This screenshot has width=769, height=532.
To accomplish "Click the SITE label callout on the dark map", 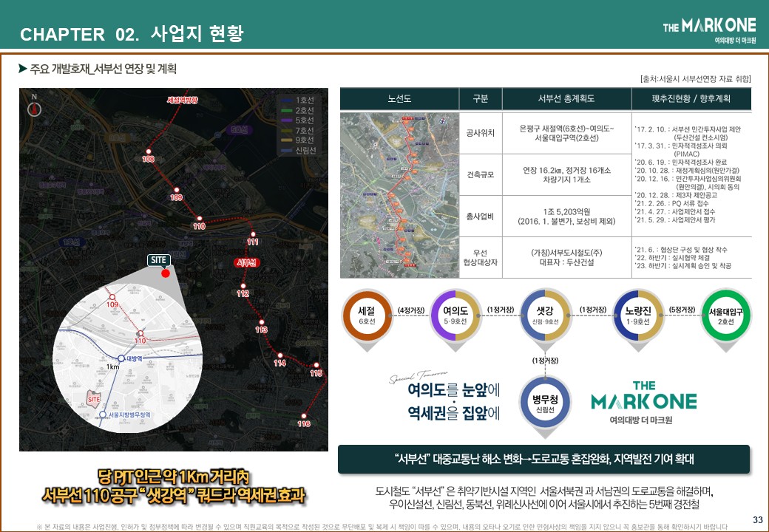I will (158, 260).
